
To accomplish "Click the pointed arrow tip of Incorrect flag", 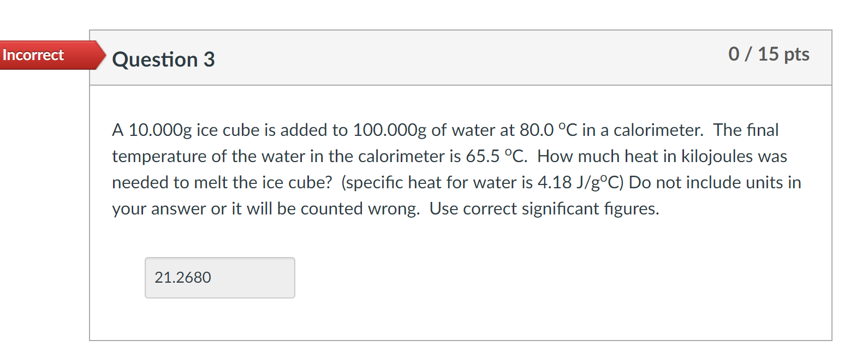I will 102,55.
